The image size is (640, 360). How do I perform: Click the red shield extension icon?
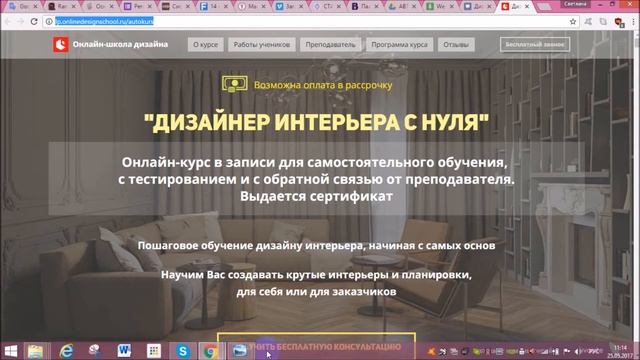(619, 22)
